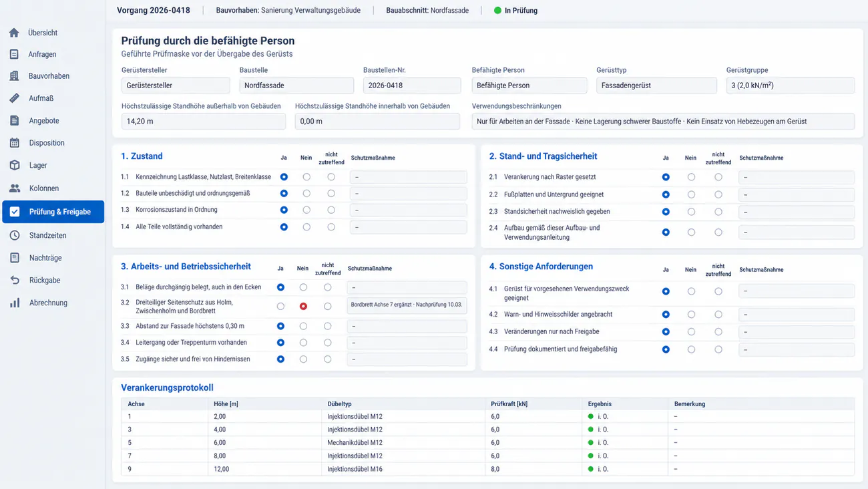Screen dimensions: 868x489
Task: Click the Abrechnung bar chart icon
Action: tap(15, 303)
